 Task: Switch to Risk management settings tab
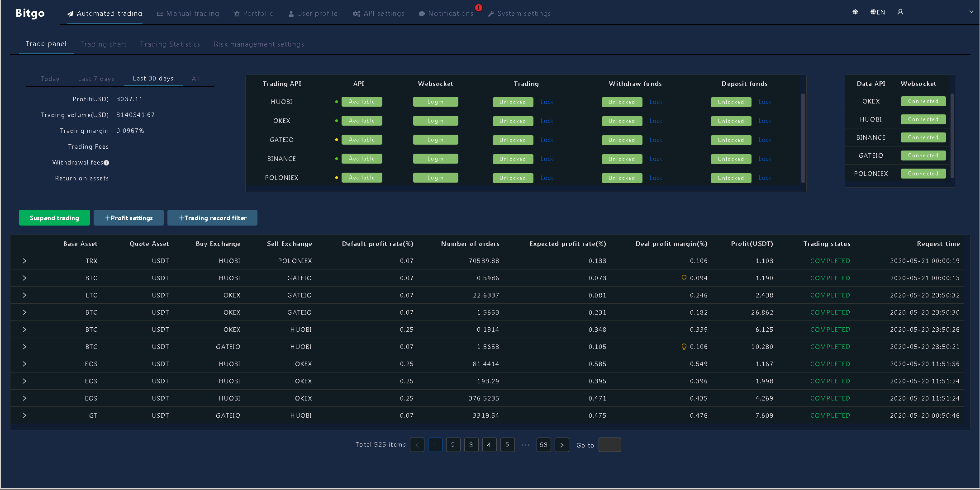(x=259, y=44)
